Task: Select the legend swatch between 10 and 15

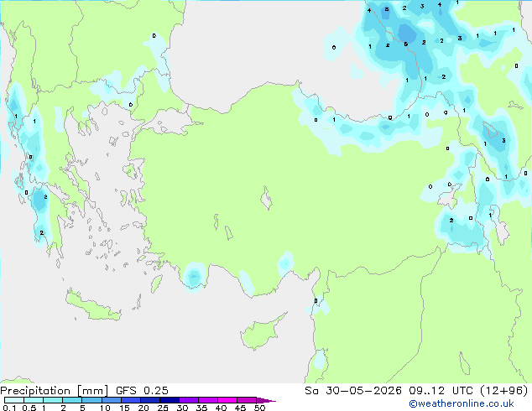Action: (112, 400)
